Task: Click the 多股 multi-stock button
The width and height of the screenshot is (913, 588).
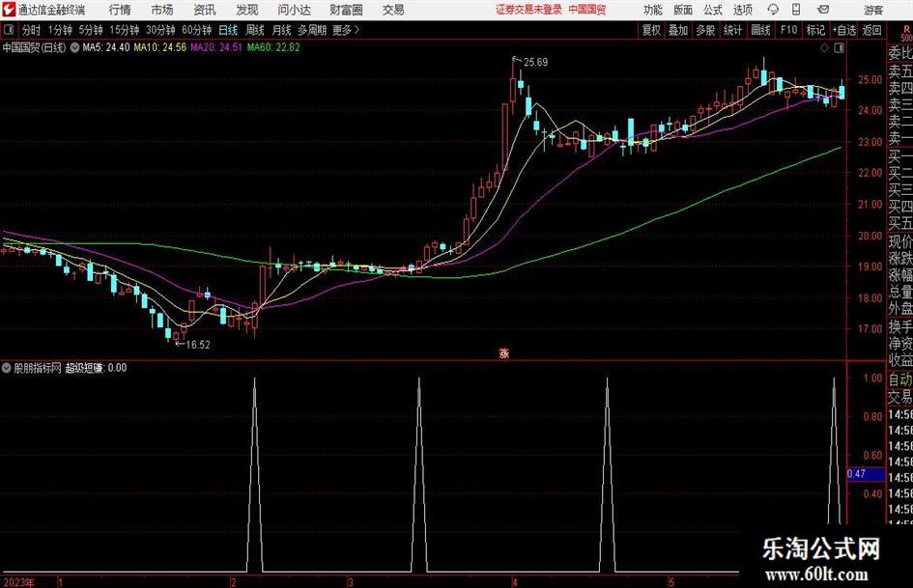Action: 705,30
